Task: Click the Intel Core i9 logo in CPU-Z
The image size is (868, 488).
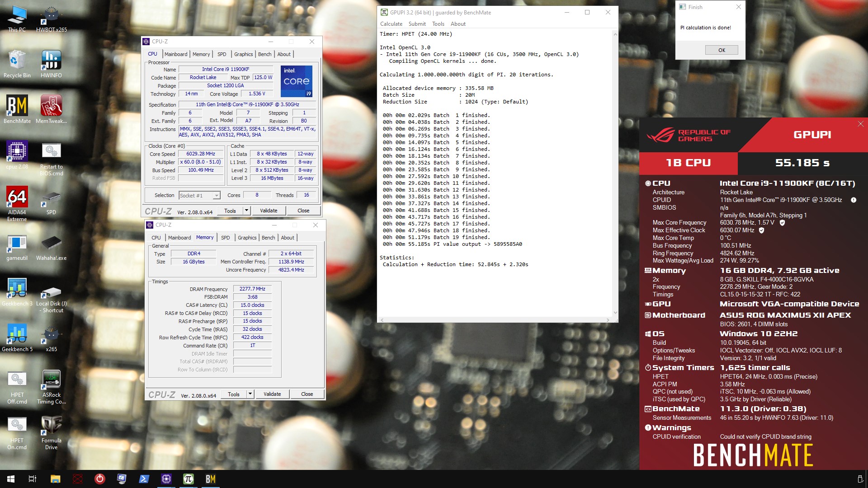Action: pos(297,81)
